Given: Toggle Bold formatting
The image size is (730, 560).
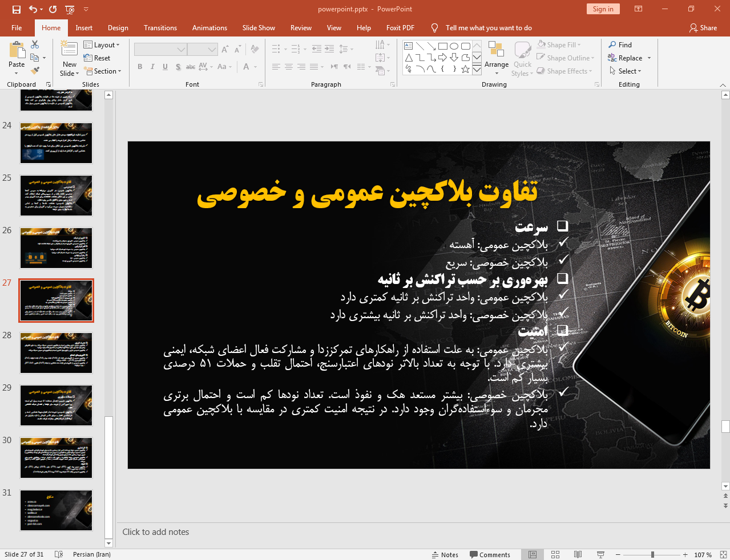Looking at the screenshot, I should pos(140,67).
